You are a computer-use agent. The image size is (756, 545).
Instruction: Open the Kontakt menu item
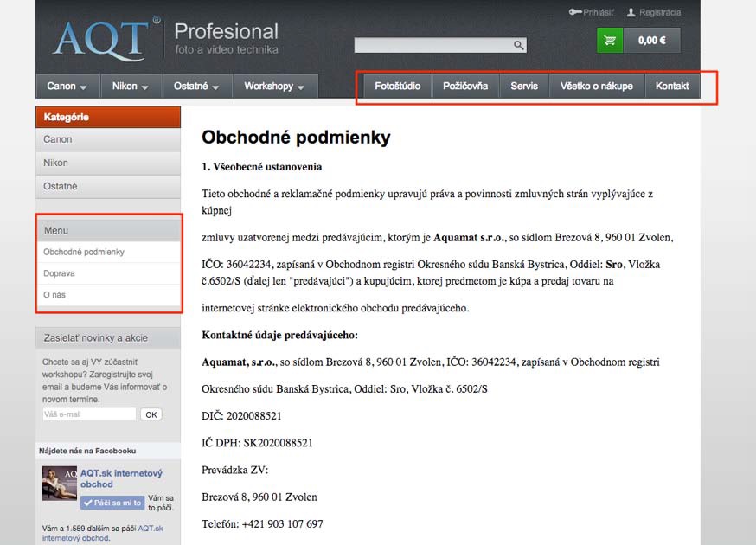[672, 87]
